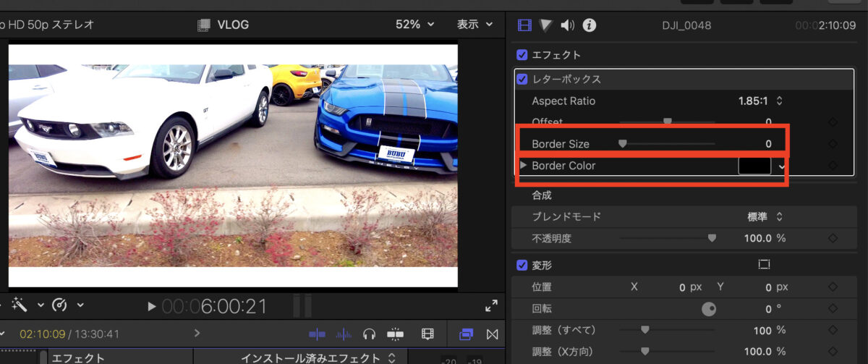Click the enhancement magic wand icon
This screenshot has width=868, height=364.
(x=20, y=305)
